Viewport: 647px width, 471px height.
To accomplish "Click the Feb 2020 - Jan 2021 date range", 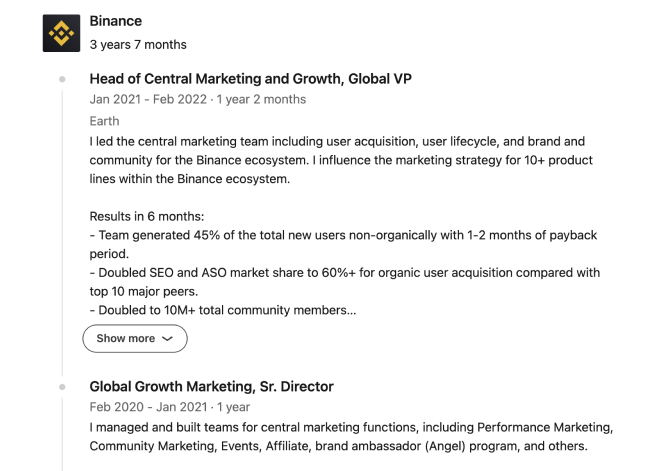I will pyautogui.click(x=170, y=407).
